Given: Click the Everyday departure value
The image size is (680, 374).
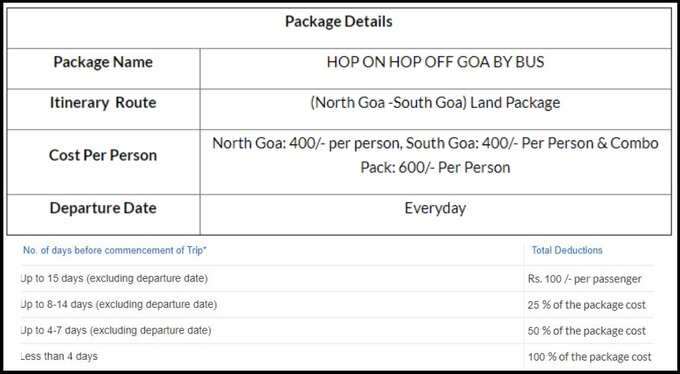Looking at the screenshot, I should (x=435, y=208).
